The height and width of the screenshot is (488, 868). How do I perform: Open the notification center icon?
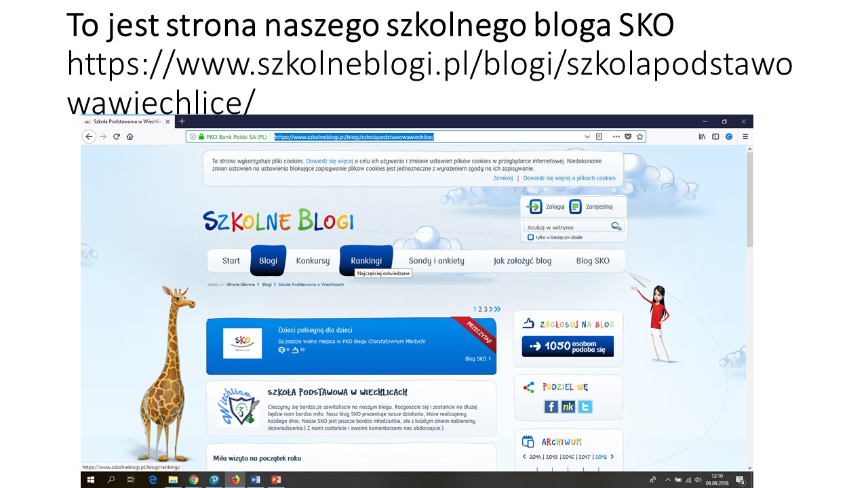[x=740, y=480]
